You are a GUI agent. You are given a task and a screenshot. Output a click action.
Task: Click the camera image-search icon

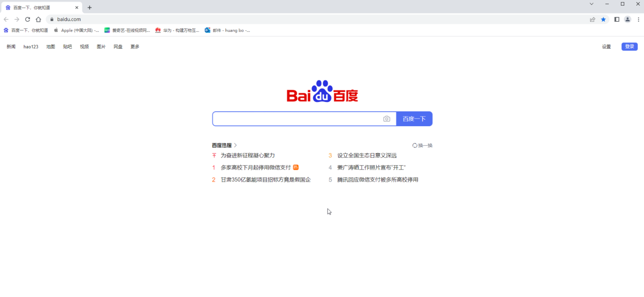(x=387, y=119)
